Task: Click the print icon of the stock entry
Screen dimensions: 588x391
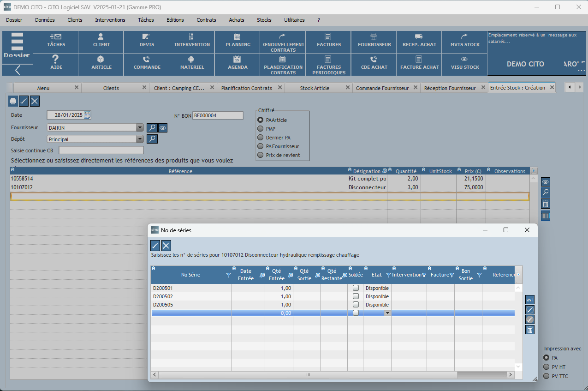Action: point(13,101)
